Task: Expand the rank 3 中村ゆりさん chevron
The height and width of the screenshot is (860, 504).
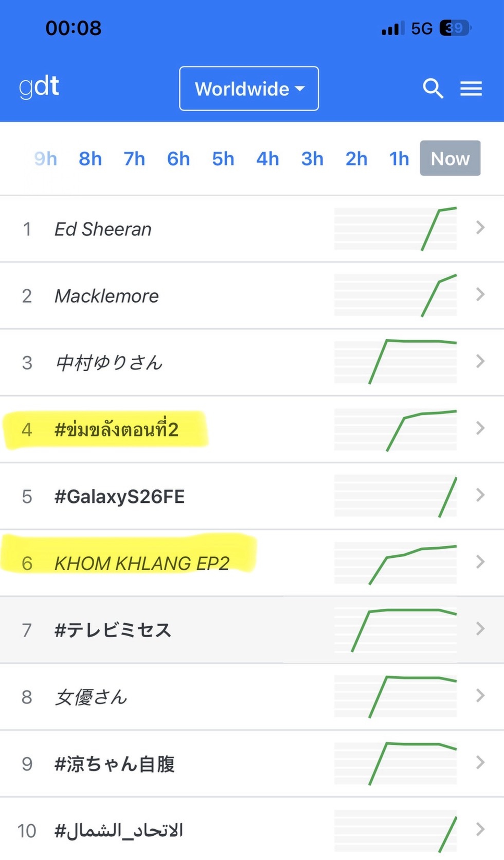Action: [480, 361]
